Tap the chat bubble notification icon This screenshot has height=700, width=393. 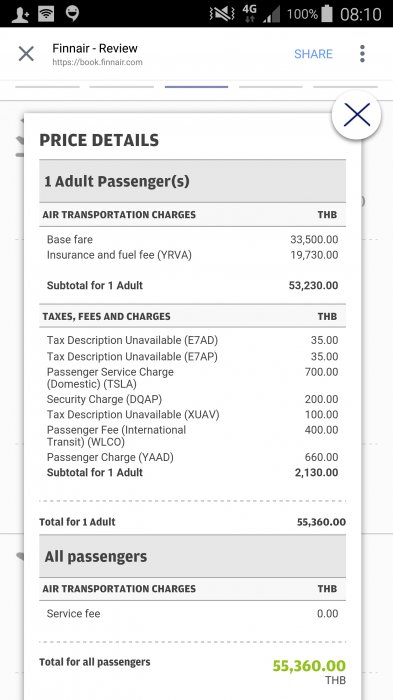(x=72, y=14)
